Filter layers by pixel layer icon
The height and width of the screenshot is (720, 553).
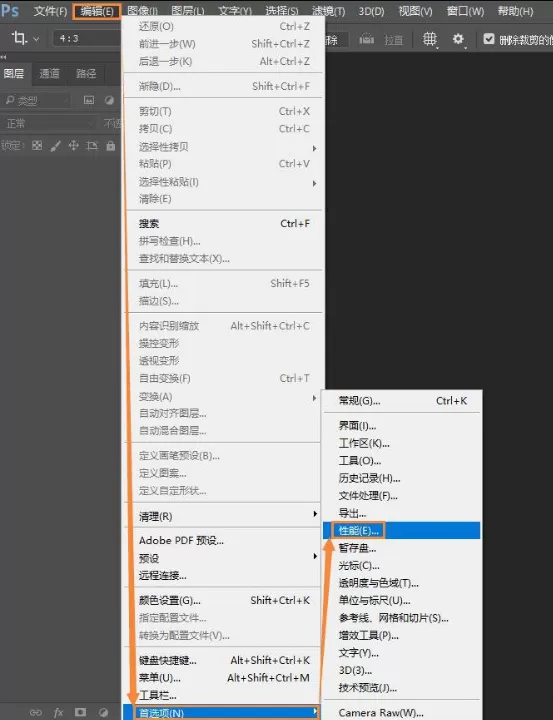89,100
